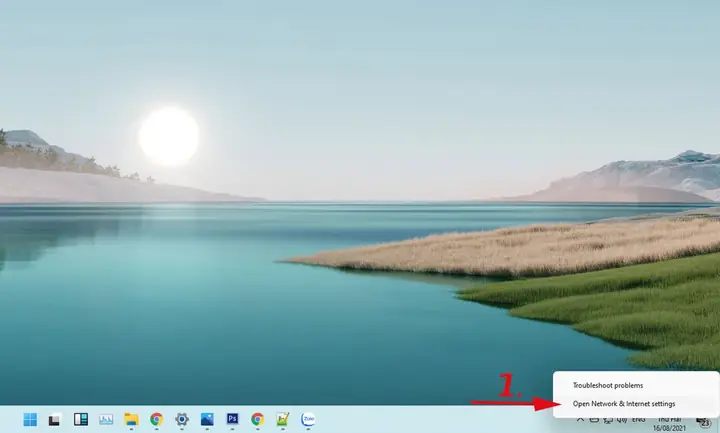
Task: Open Network & Internet settings menu entry
Action: [x=636, y=404]
